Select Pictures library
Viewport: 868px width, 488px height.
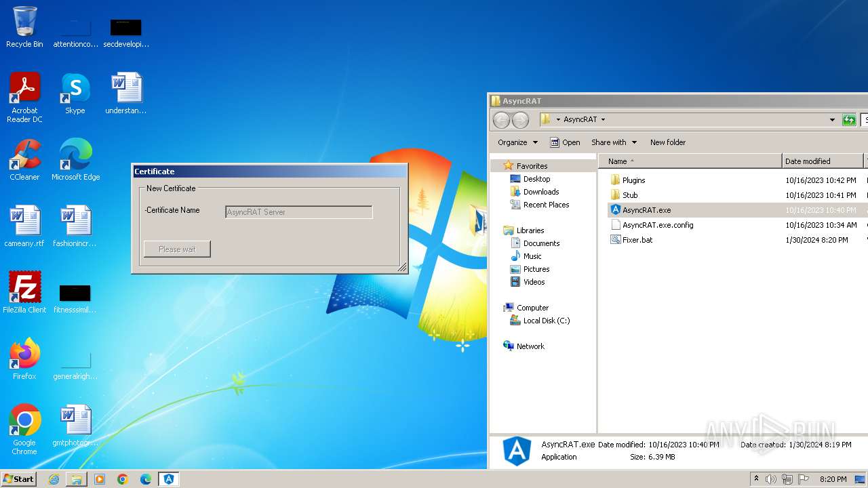tap(536, 269)
